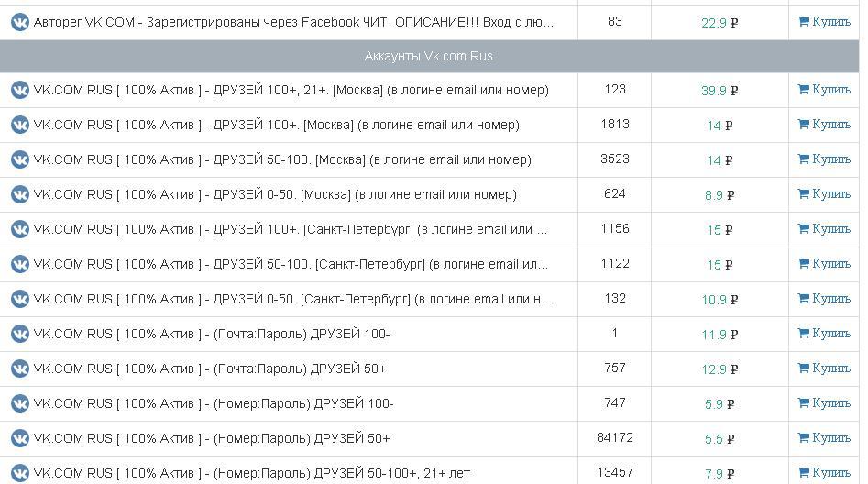This screenshot has width=868, height=484.
Task: Open the ДРУЗЕЙ 100+ Санкт-Петербург listing title
Action: point(290,229)
